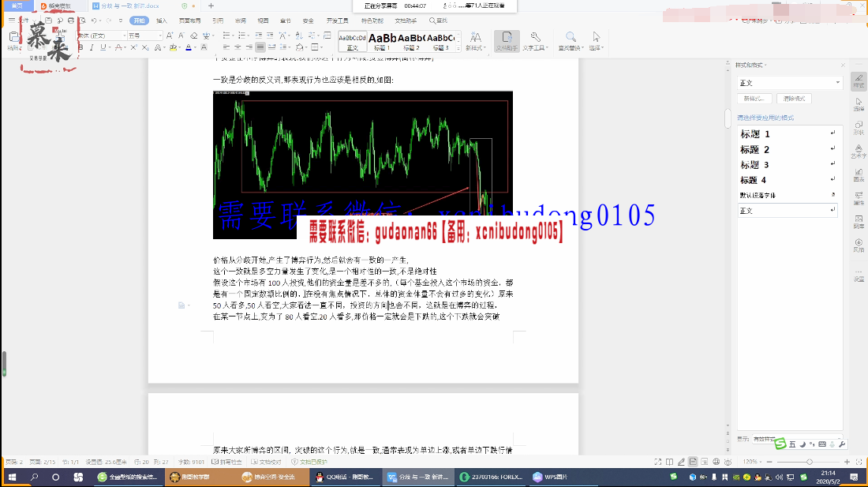This screenshot has height=487, width=868.
Task: Click the numbered list icon
Action: [242, 36]
